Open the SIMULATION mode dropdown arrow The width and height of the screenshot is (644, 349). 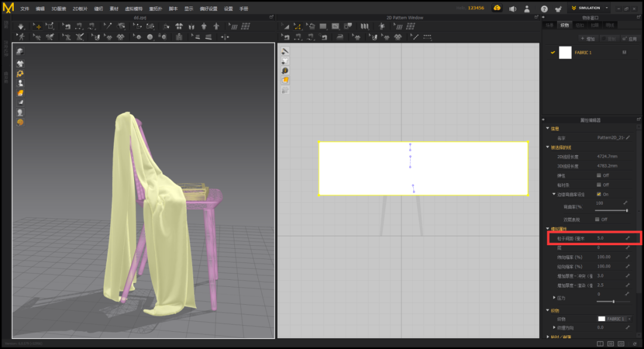tap(607, 8)
